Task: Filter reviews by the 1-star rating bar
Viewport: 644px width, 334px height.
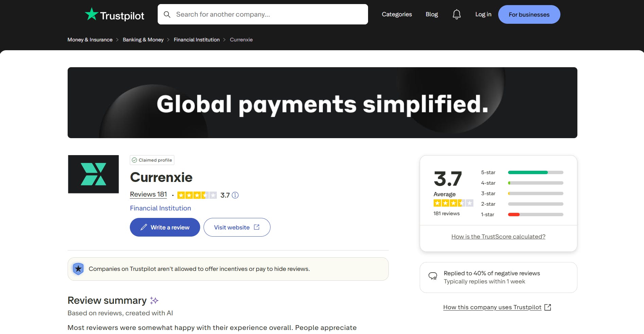Action: click(535, 214)
